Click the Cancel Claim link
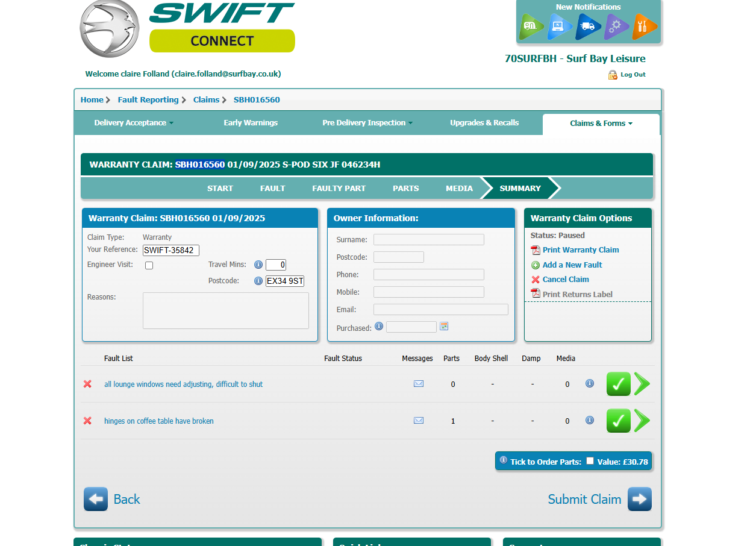 566,280
